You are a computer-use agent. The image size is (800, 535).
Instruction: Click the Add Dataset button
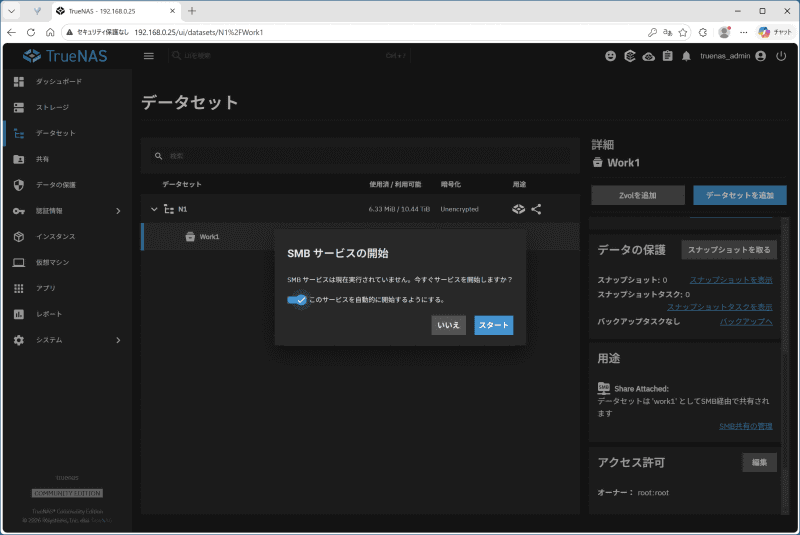pyautogui.click(x=740, y=195)
